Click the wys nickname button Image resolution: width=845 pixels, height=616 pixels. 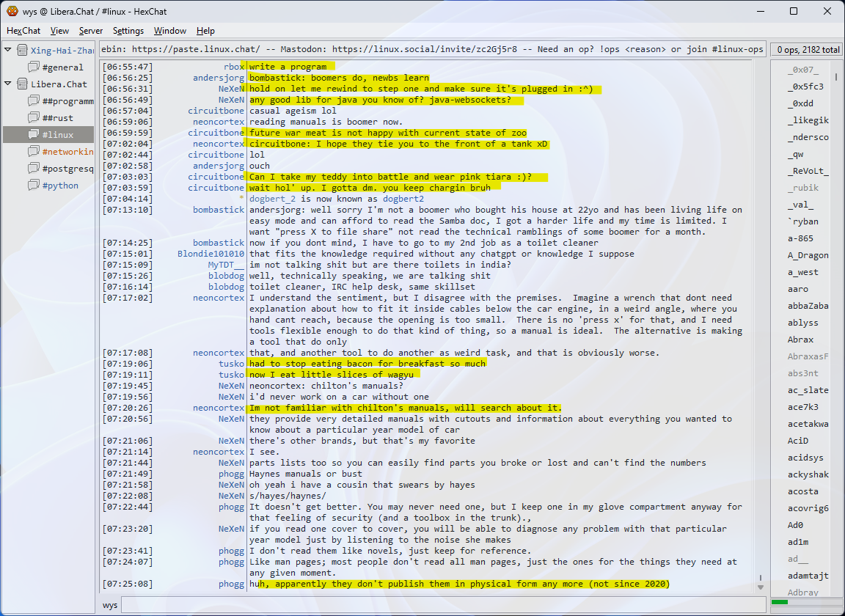(110, 605)
